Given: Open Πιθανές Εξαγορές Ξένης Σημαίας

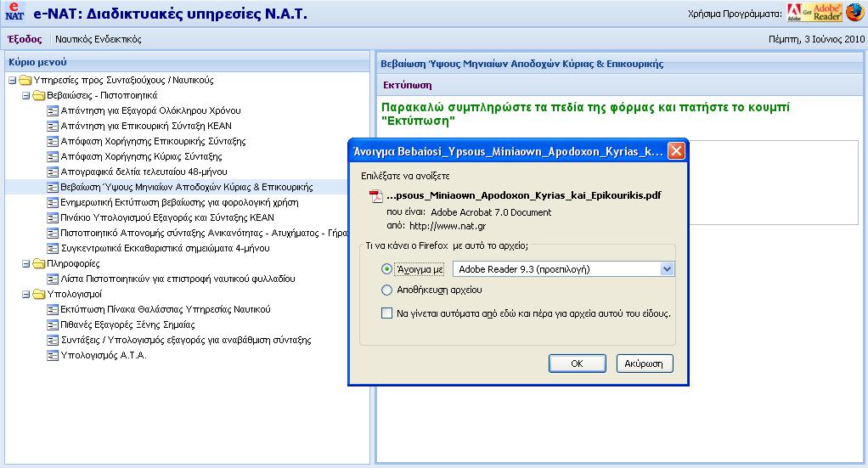Looking at the screenshot, I should (x=128, y=325).
